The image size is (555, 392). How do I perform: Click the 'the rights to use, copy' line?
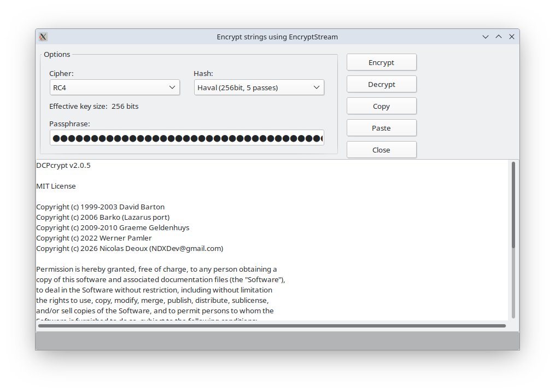153,300
